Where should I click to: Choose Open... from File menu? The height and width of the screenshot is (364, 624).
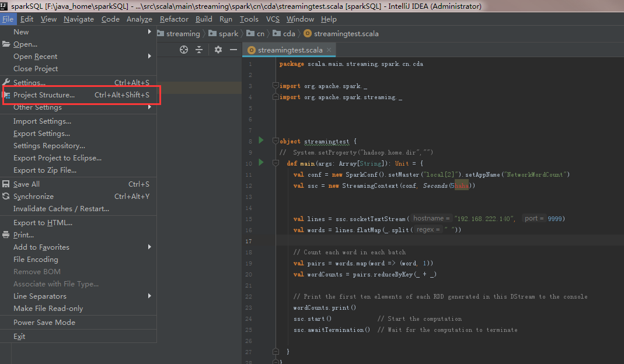(x=78, y=44)
